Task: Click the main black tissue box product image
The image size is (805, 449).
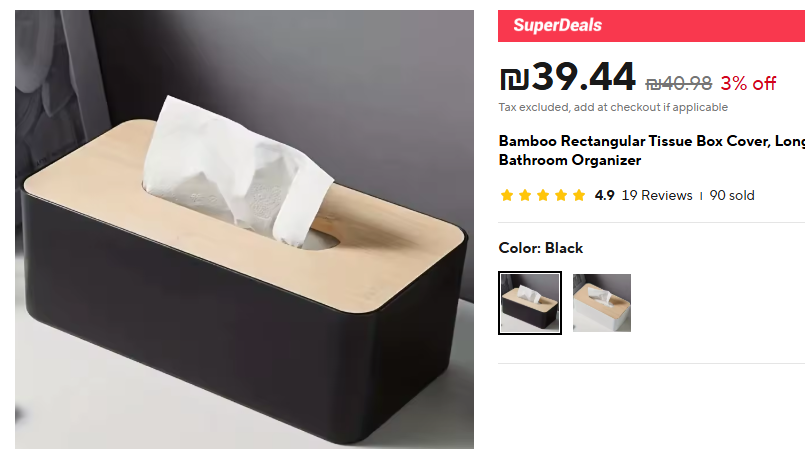Action: point(244,229)
